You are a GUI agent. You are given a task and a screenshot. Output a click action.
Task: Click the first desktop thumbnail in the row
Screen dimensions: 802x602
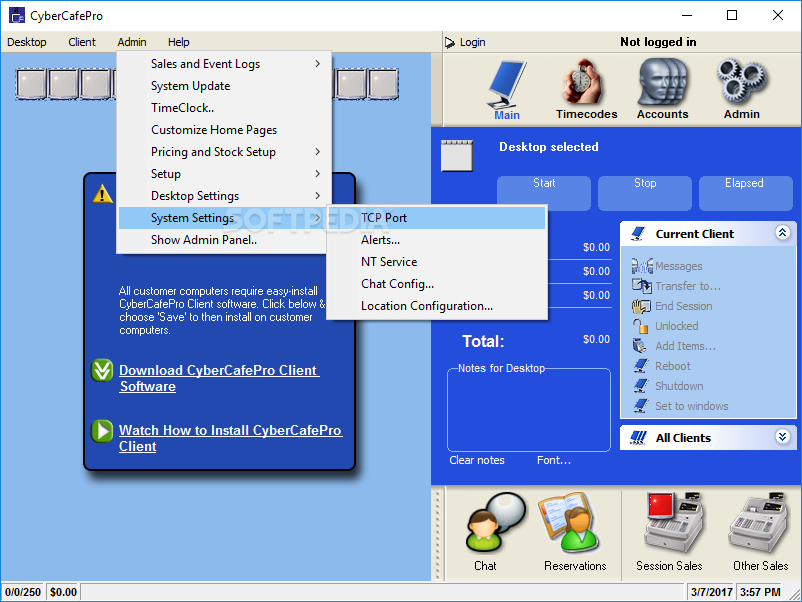point(31,84)
